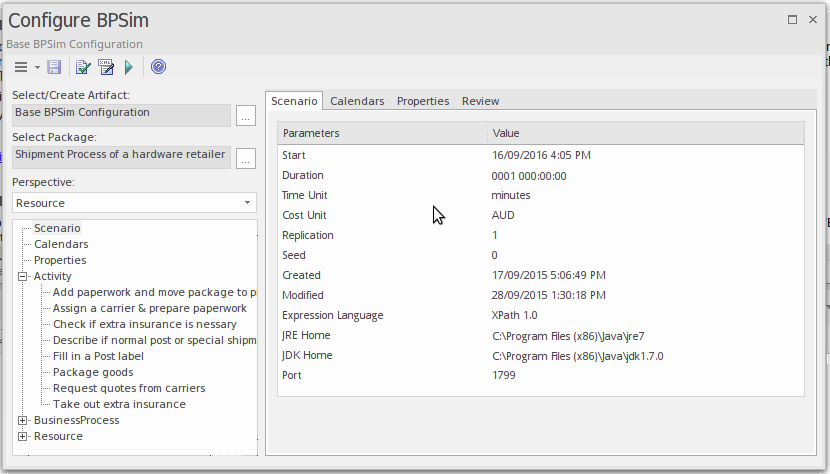Expand the BusinessProcess tree node

click(x=22, y=420)
